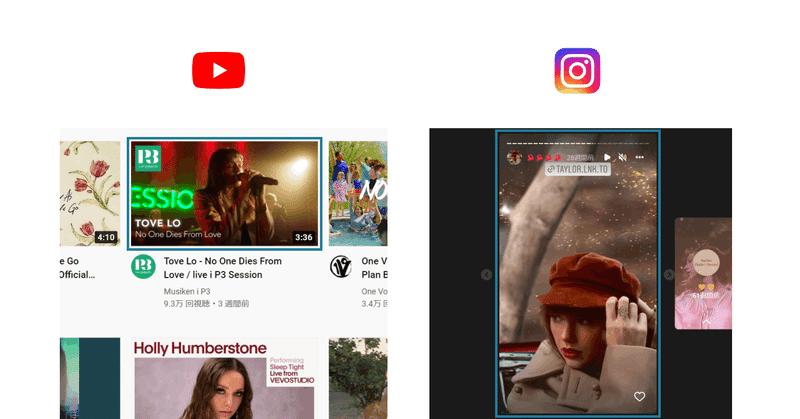Viewport: 800px width, 419px height.
Task: Open the Musiken i P3 channel name link
Action: coord(187,291)
